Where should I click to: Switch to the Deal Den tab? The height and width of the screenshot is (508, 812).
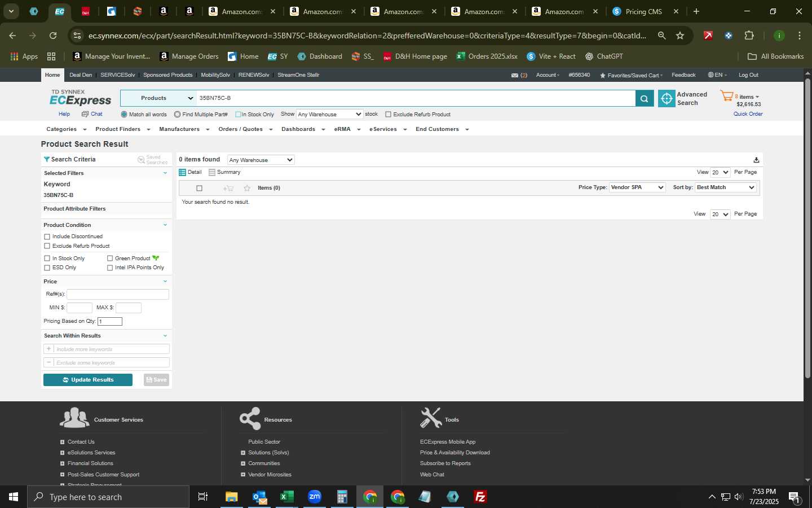81,75
